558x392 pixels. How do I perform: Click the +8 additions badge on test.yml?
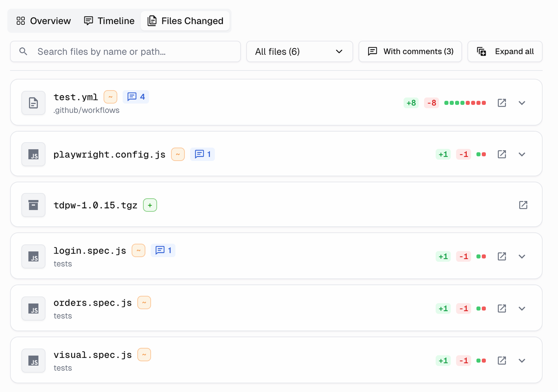point(411,103)
